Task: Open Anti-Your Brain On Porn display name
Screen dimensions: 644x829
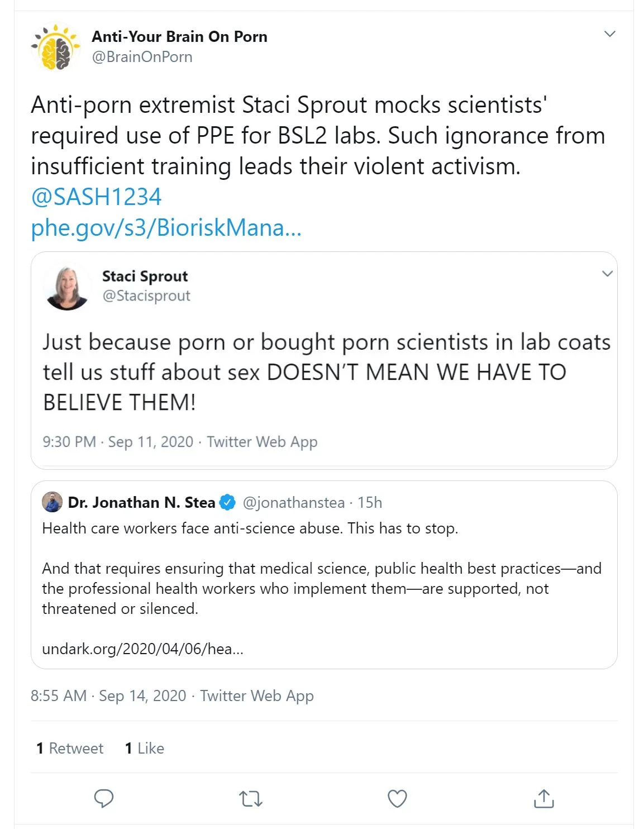Action: (x=179, y=37)
